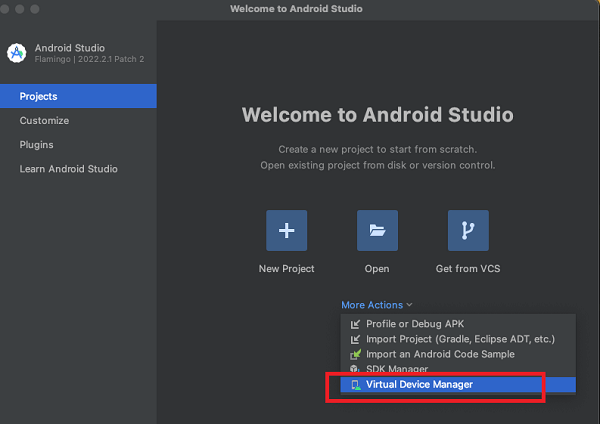Click the Android Studio logo icon
Image resolution: width=600 pixels, height=424 pixels.
[x=16, y=53]
